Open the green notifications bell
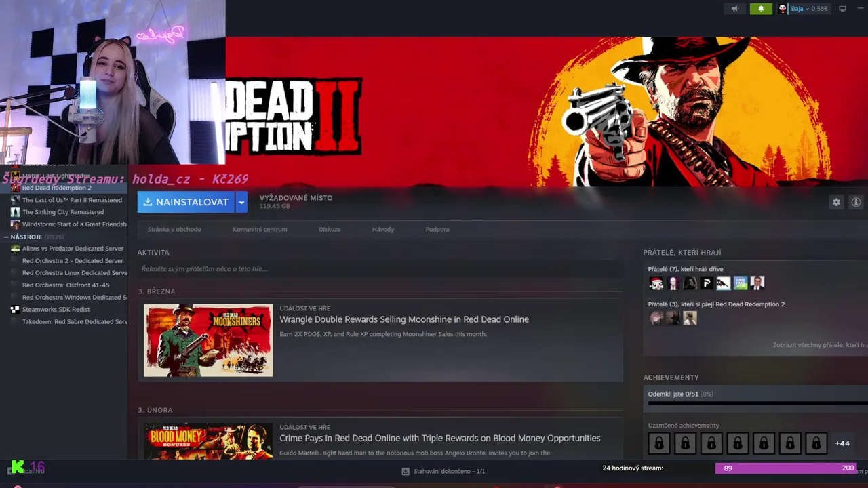This screenshot has height=488, width=868. (x=761, y=9)
